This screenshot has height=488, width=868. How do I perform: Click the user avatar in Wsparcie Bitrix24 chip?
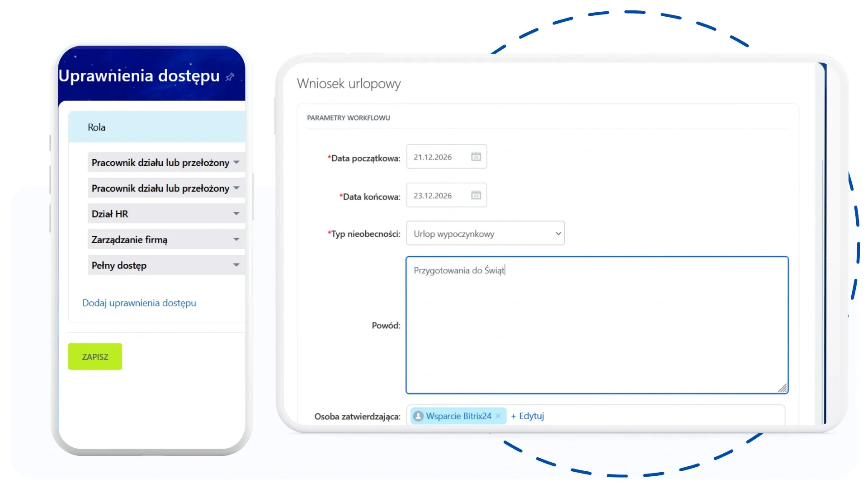pos(418,416)
